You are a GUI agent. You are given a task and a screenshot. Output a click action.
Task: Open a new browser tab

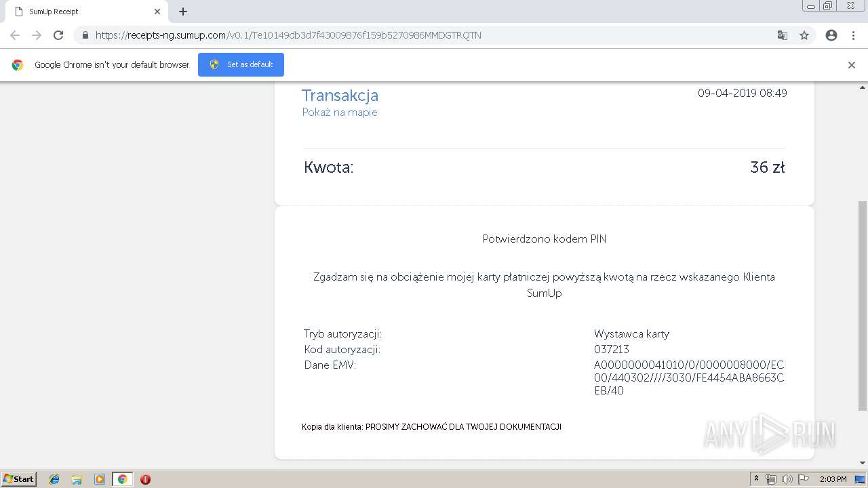pyautogui.click(x=183, y=12)
